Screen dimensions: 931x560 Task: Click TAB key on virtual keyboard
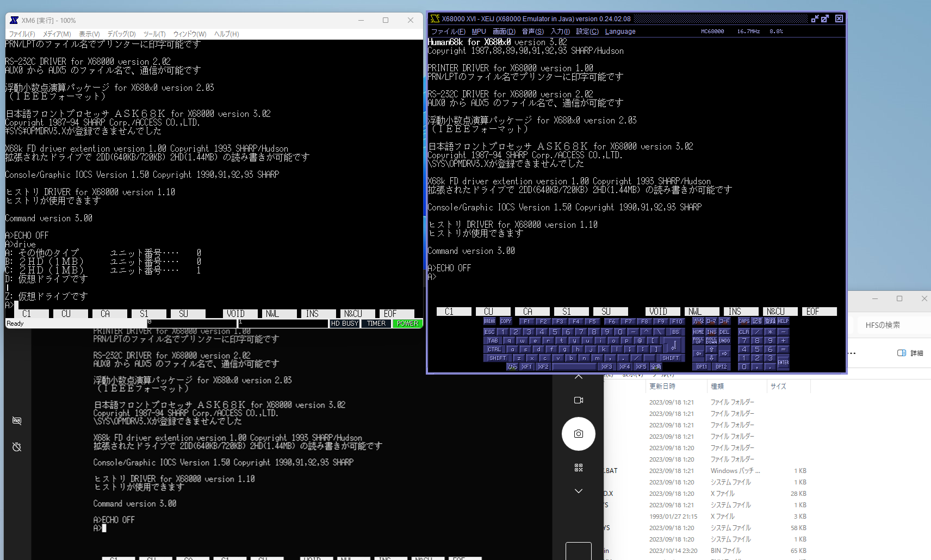(493, 341)
